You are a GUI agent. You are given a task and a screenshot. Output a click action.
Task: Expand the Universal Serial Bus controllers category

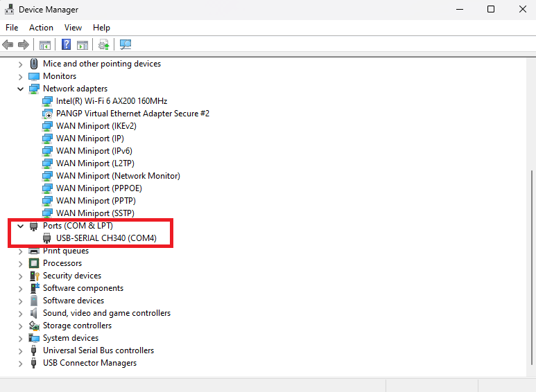(x=21, y=350)
